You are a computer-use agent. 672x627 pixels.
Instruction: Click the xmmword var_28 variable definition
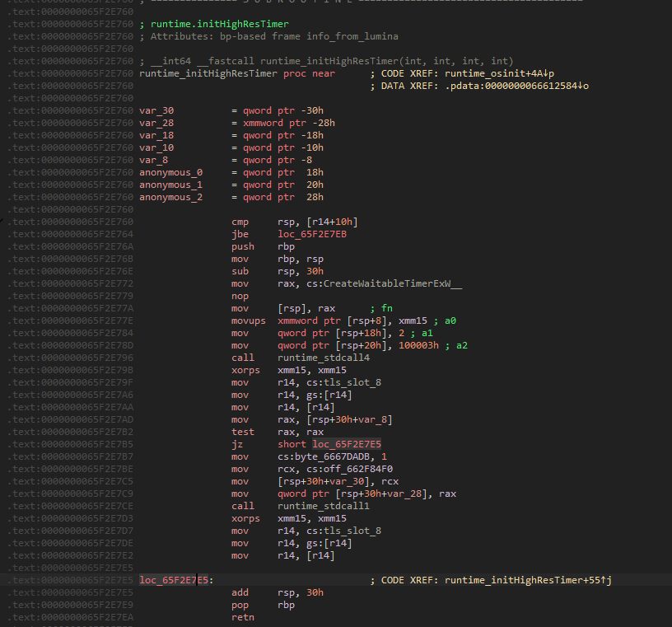coord(156,123)
